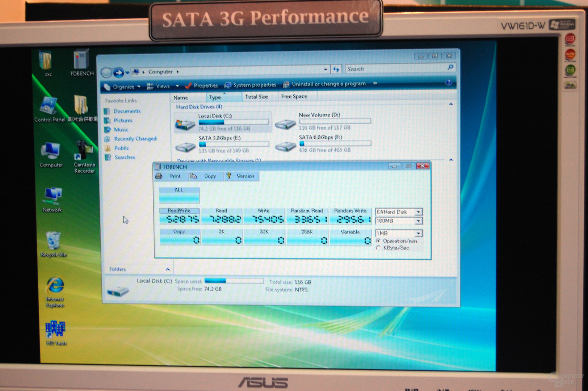Click the refresh button beside the address bar
588x391 pixels.
[x=336, y=69]
